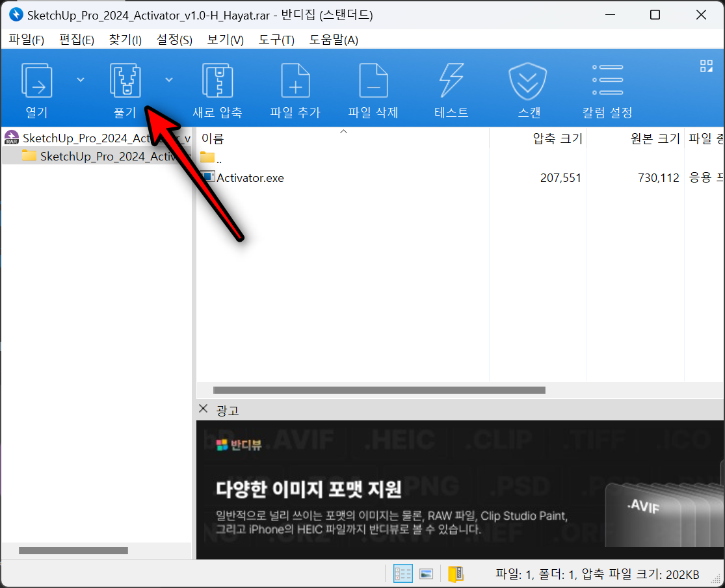The image size is (725, 588).
Task: Open the 편집(E) menu
Action: click(77, 40)
